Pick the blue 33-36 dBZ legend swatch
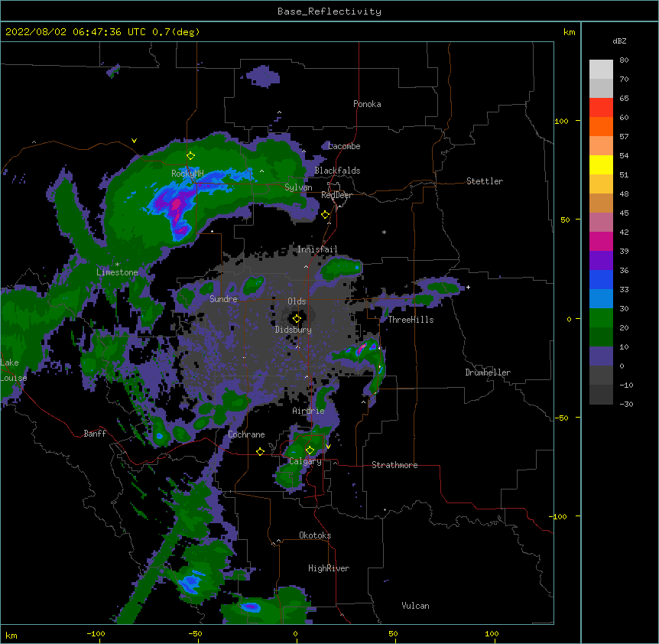The image size is (659, 644). coord(601,279)
